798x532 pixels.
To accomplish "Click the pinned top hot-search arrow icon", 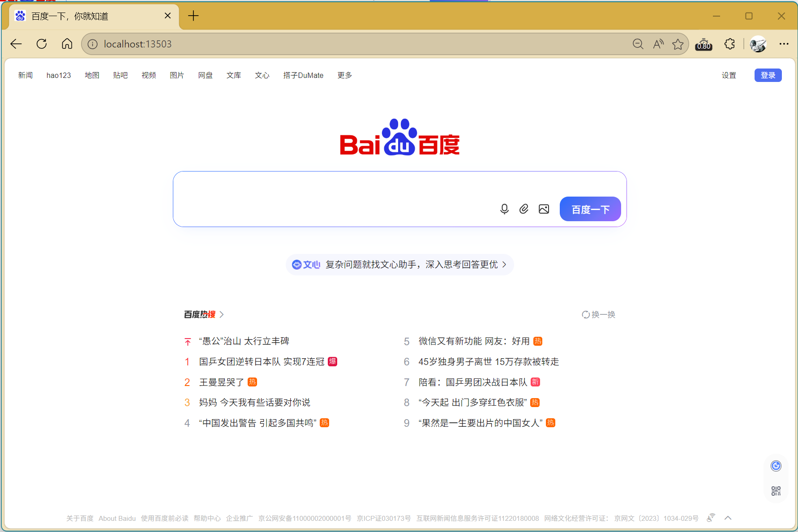I will tap(188, 342).
